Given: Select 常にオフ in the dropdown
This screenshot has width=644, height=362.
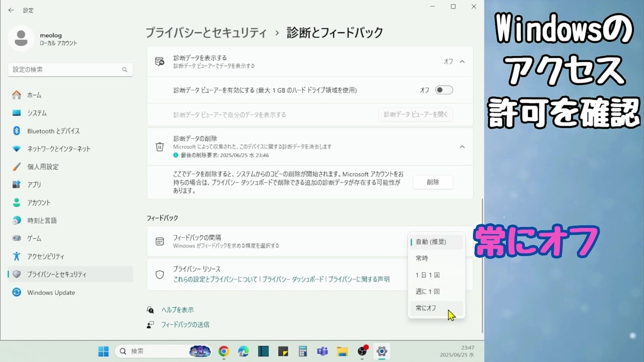Looking at the screenshot, I should point(436,308).
